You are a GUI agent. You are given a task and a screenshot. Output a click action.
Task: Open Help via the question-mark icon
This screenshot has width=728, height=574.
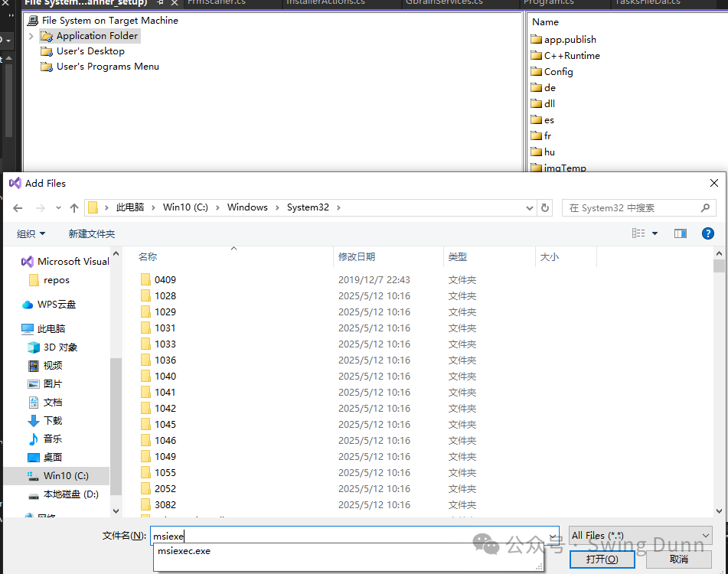tap(707, 233)
